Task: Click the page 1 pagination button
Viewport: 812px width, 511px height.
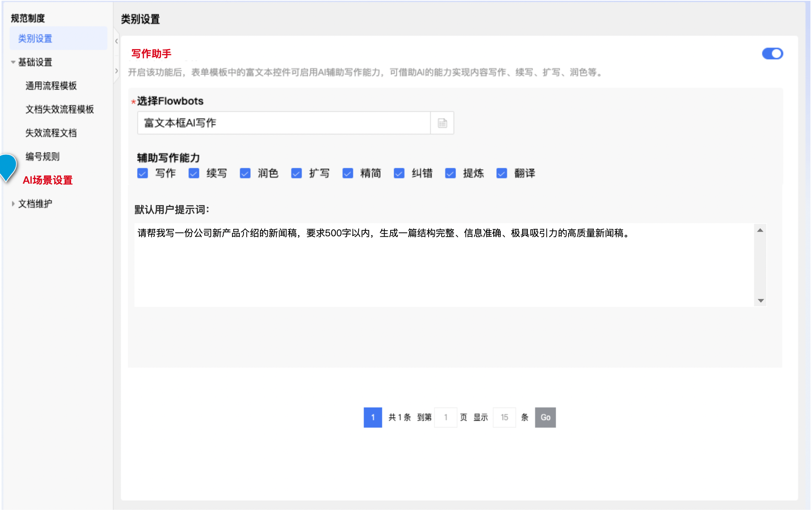Action: 373,417
